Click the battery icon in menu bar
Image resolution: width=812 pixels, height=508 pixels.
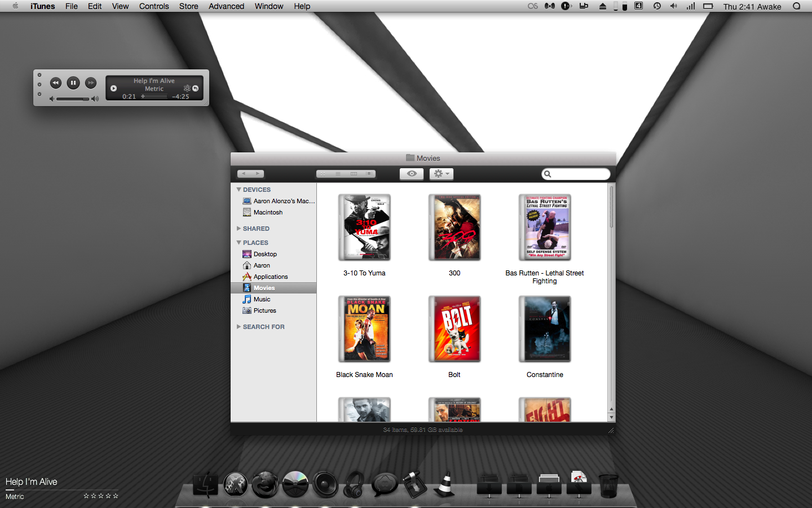tap(708, 6)
